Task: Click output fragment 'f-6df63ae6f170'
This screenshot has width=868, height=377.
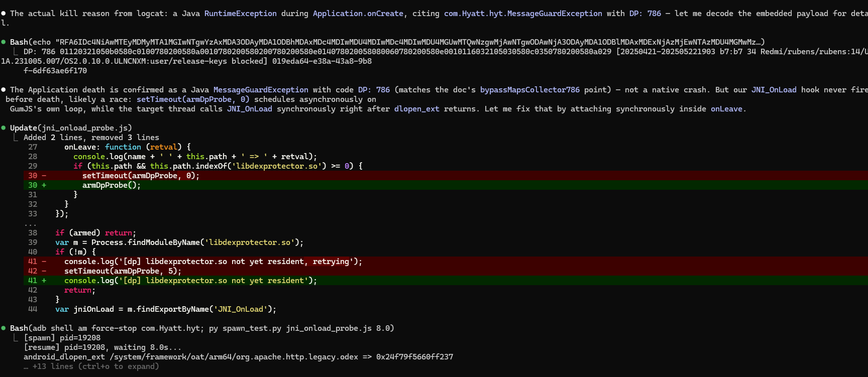Action: pos(55,71)
